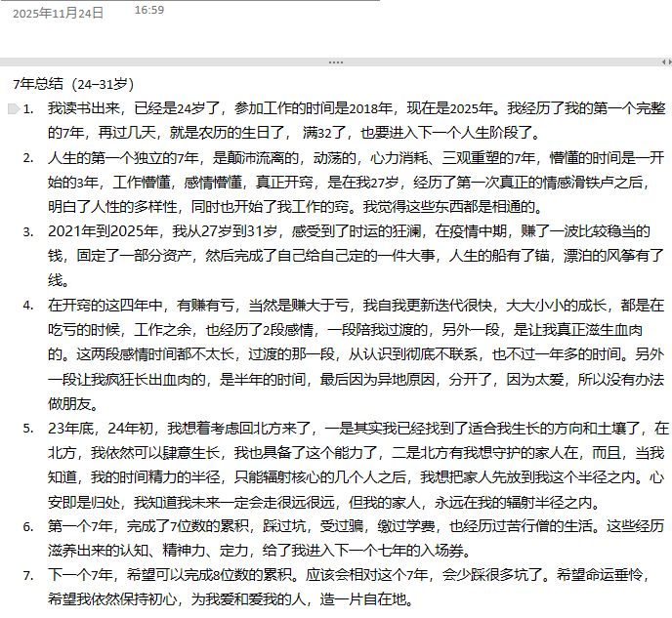Select list number 4

click(27, 305)
